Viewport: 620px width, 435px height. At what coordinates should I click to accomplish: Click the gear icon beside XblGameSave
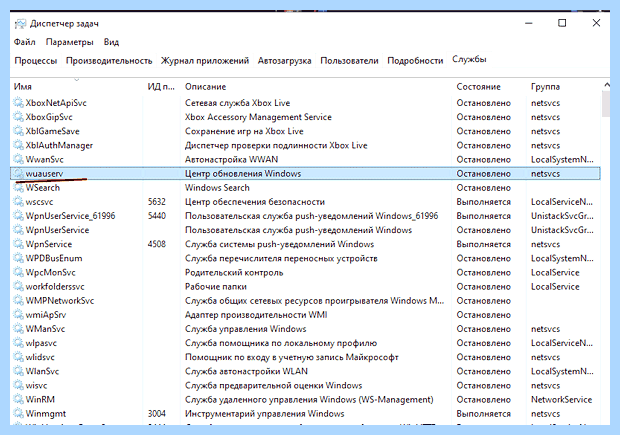(18, 131)
